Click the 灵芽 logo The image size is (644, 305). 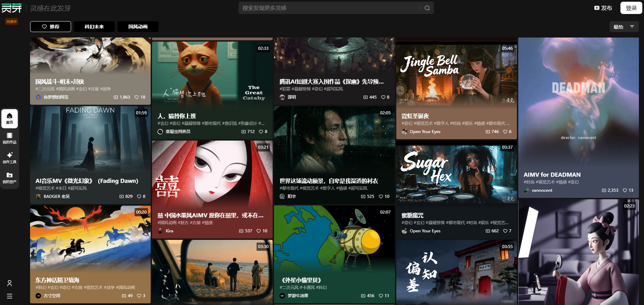click(12, 8)
